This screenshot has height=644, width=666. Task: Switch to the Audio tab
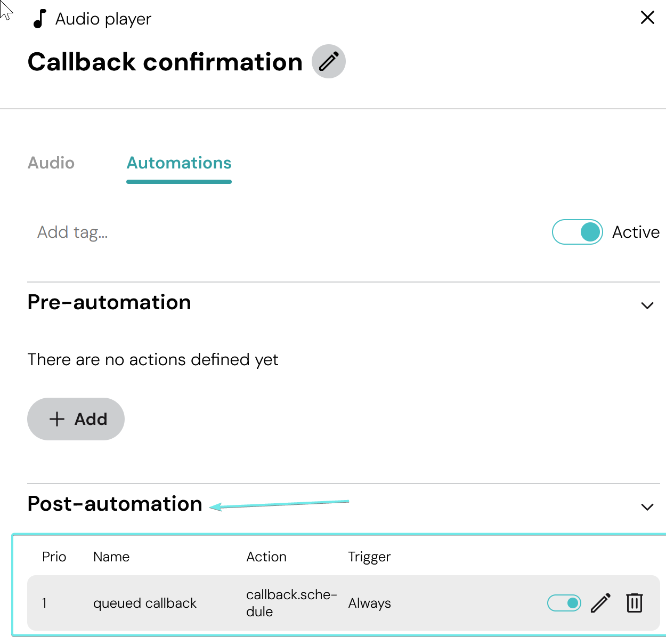tap(51, 163)
